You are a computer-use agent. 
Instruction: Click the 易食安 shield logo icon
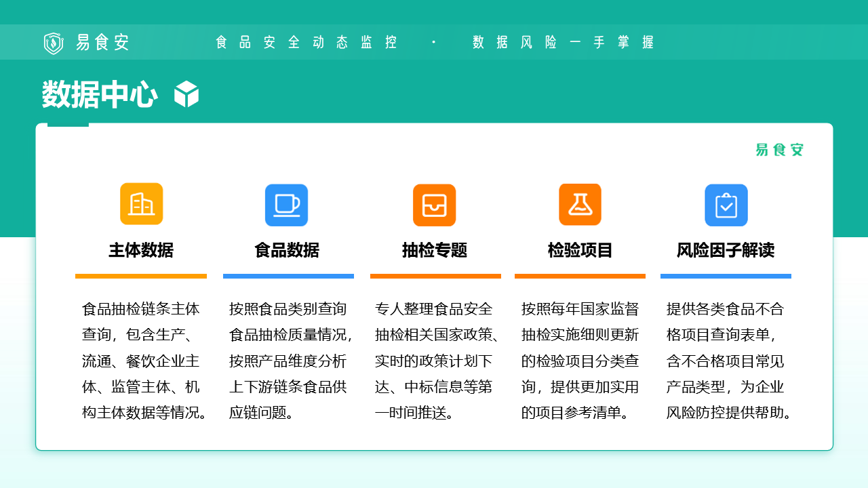point(53,43)
